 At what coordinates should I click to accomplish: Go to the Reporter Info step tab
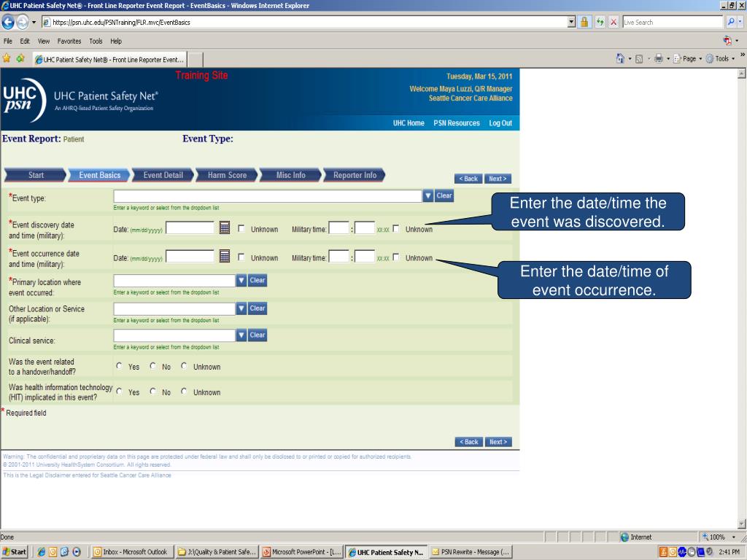[355, 175]
